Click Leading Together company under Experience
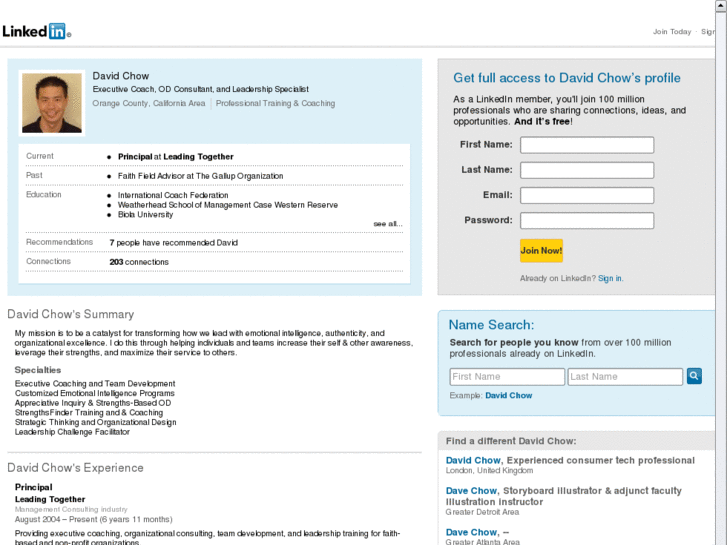The height and width of the screenshot is (545, 727). tap(50, 500)
